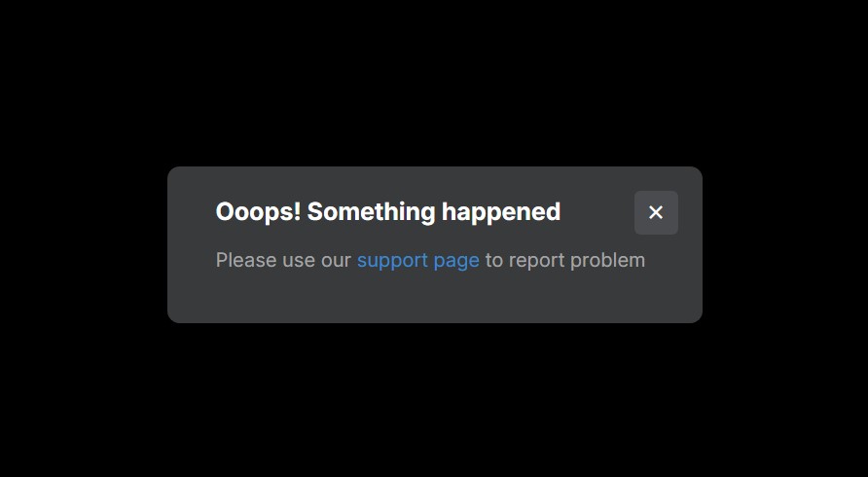Viewport: 868px width, 477px height.
Task: Open the support page link
Action: 418,260
